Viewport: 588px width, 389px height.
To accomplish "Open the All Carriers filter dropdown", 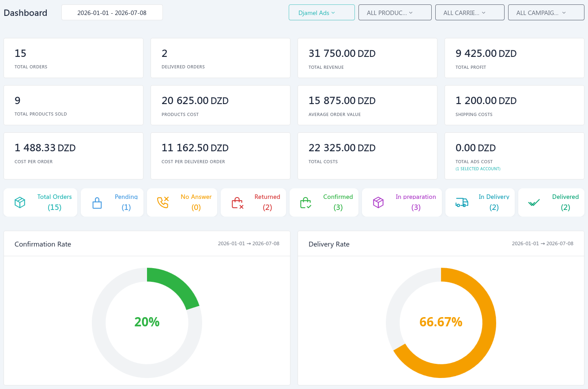I will pos(470,13).
